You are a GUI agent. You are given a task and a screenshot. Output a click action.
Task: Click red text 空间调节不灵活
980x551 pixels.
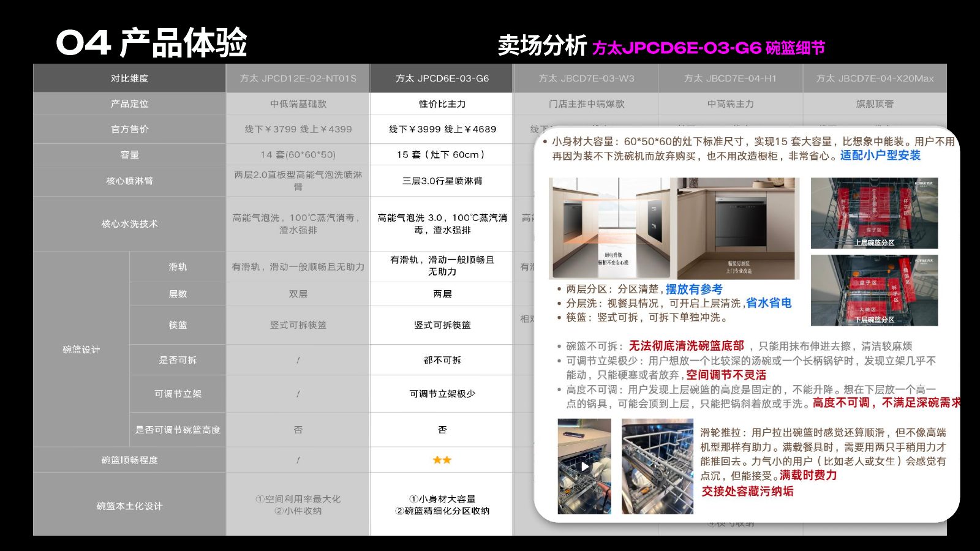click(726, 375)
